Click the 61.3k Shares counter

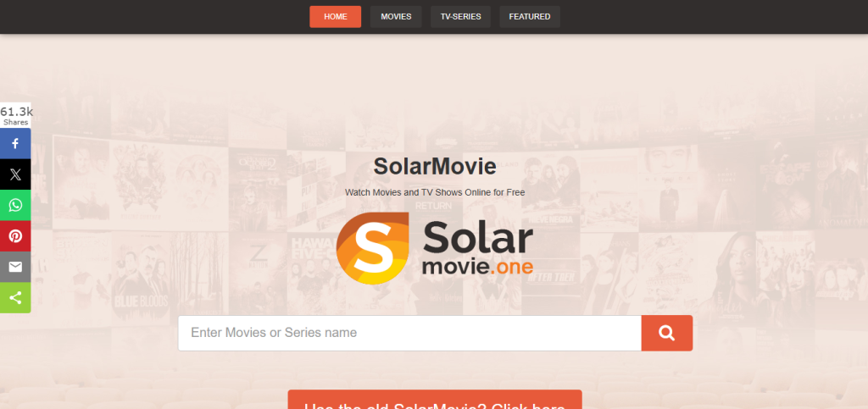[x=16, y=116]
